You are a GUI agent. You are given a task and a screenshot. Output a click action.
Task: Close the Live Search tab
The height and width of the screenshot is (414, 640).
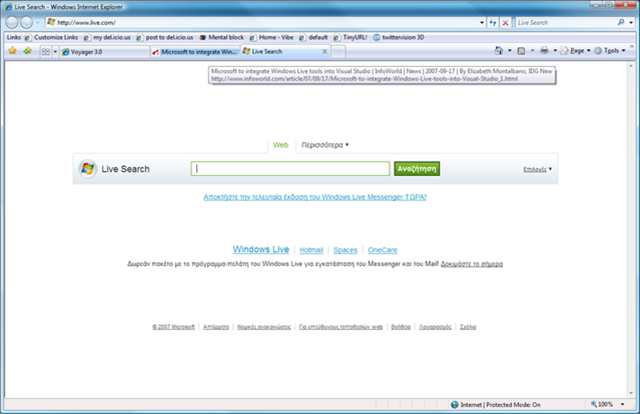pos(325,51)
